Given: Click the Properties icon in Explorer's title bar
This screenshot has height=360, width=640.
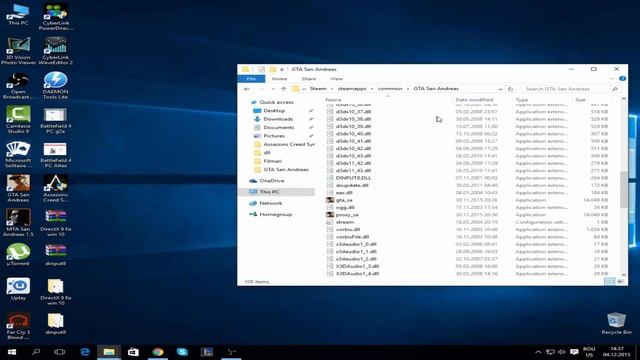Looking at the screenshot, I should click(x=261, y=69).
